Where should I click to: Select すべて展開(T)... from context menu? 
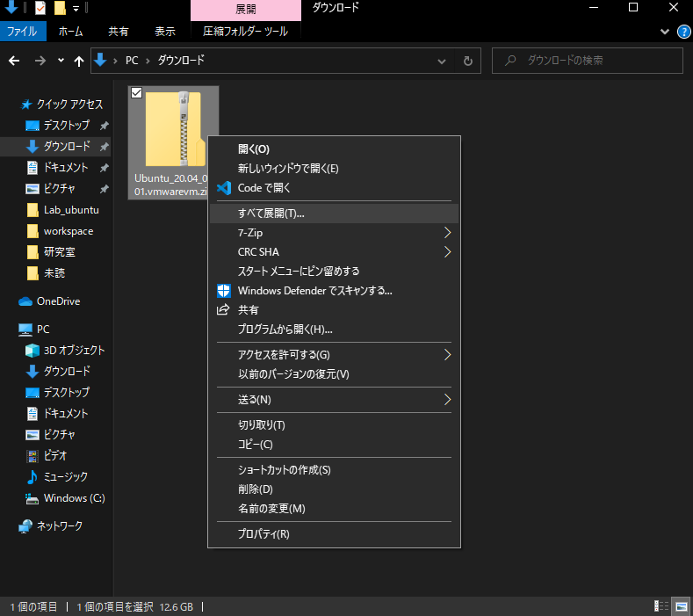click(x=271, y=214)
